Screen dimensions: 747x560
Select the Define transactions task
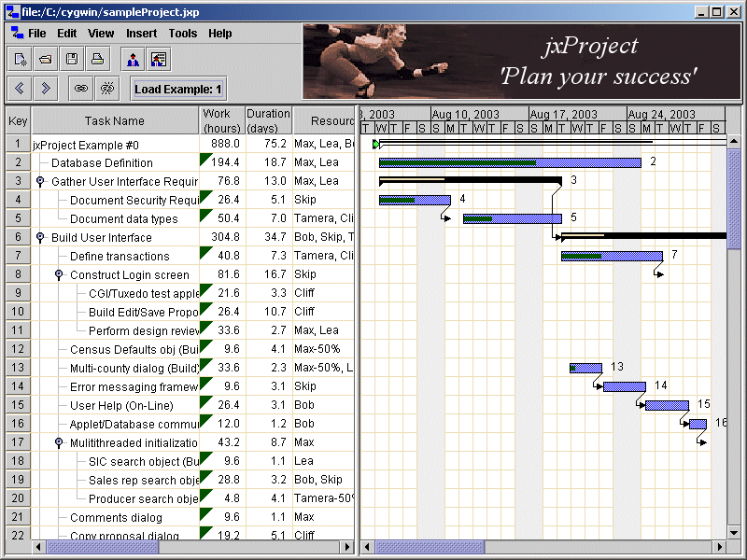point(120,256)
